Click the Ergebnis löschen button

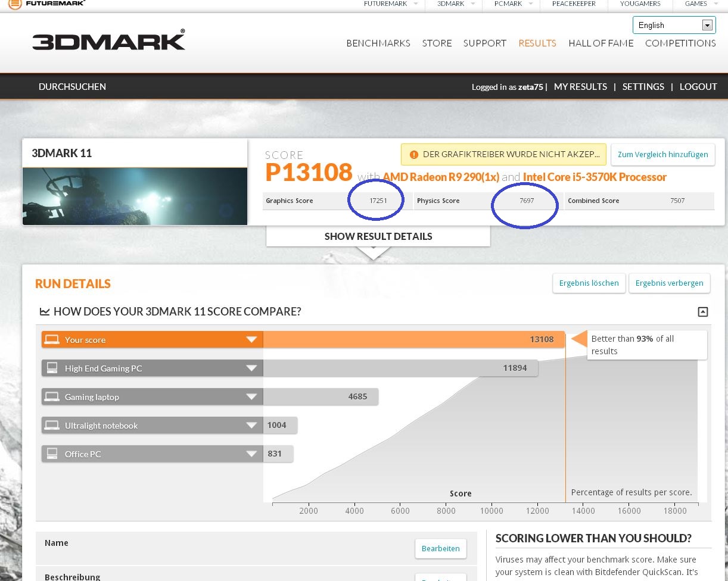click(589, 283)
